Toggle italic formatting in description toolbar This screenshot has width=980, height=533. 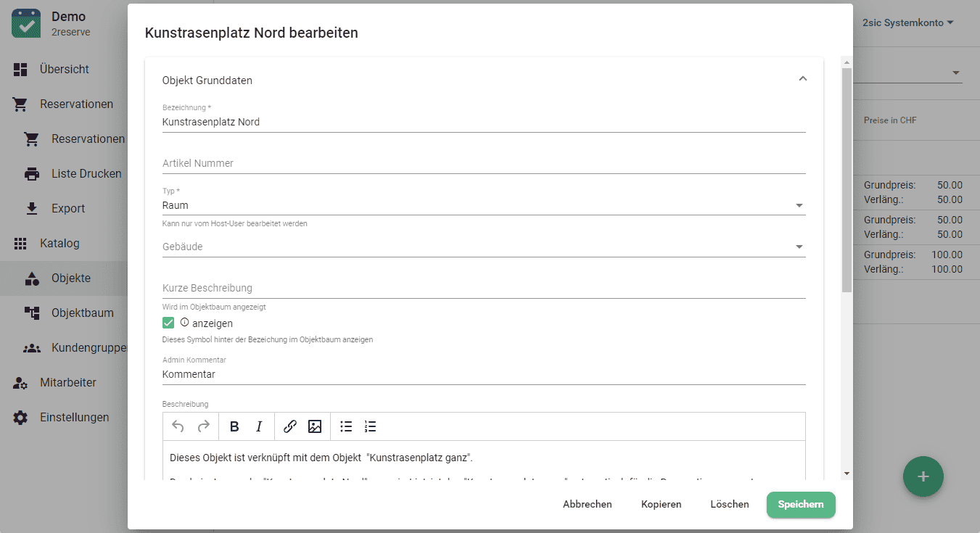(259, 426)
